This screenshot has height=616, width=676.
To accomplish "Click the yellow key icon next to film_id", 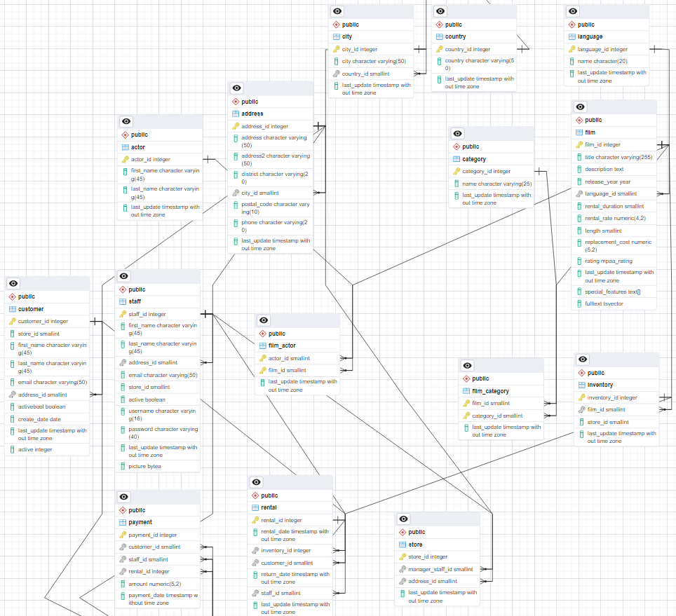I will tap(580, 144).
